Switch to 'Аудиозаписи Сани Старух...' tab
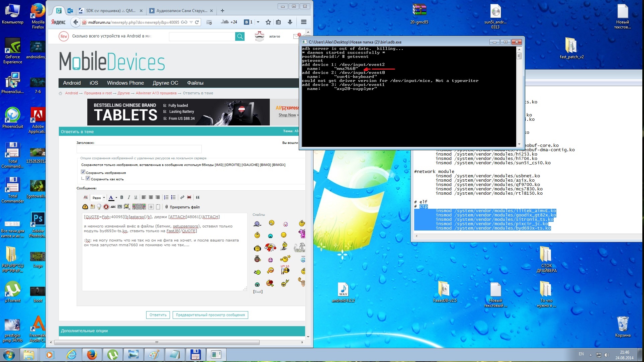Image resolution: width=644 pixels, height=362 pixels. 181,11
